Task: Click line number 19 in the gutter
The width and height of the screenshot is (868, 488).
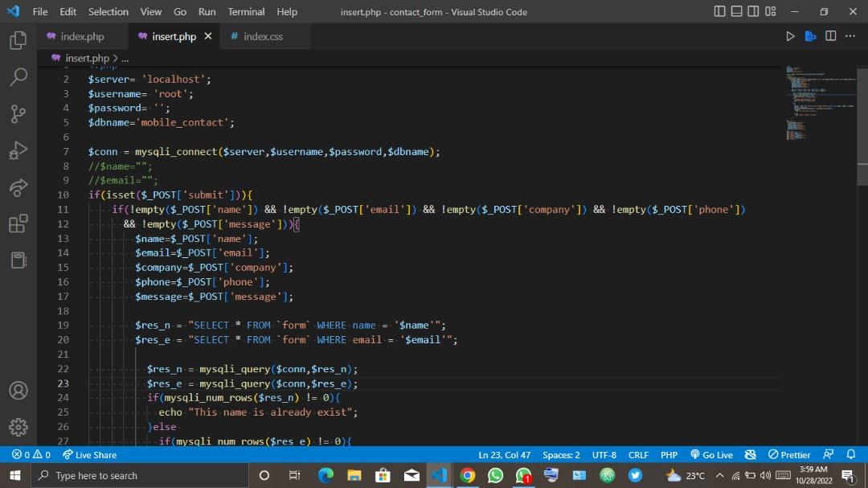Action: click(x=63, y=325)
